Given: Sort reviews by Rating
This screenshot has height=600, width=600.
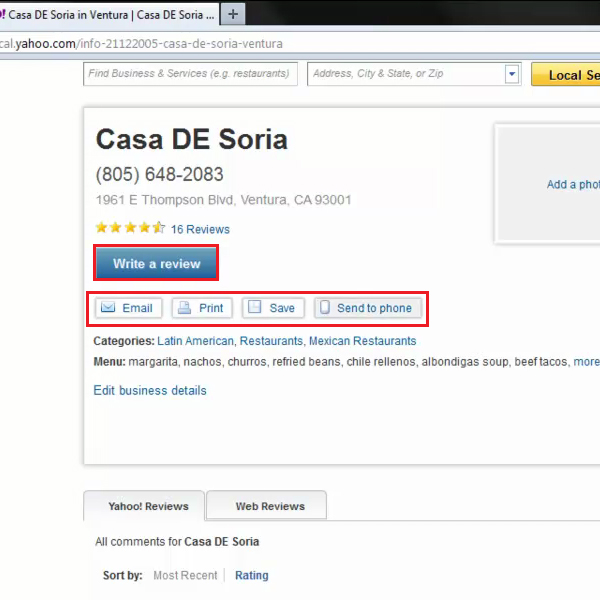Looking at the screenshot, I should point(251,575).
